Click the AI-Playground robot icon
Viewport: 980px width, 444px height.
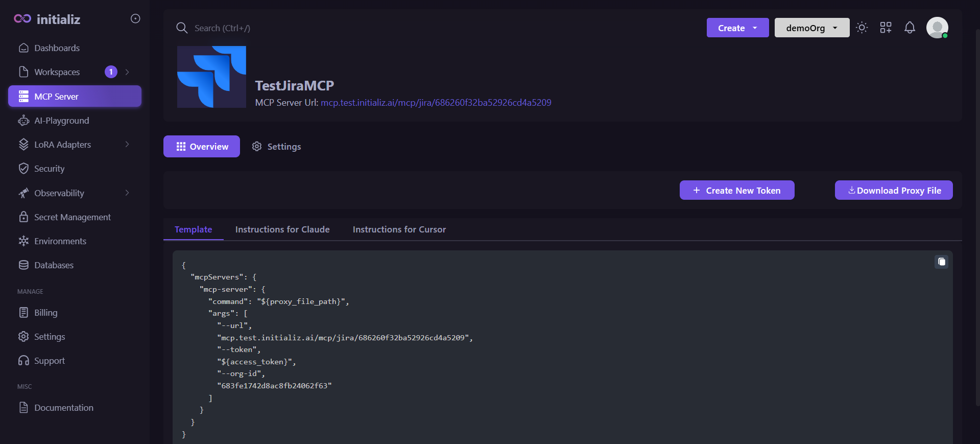[x=23, y=121]
